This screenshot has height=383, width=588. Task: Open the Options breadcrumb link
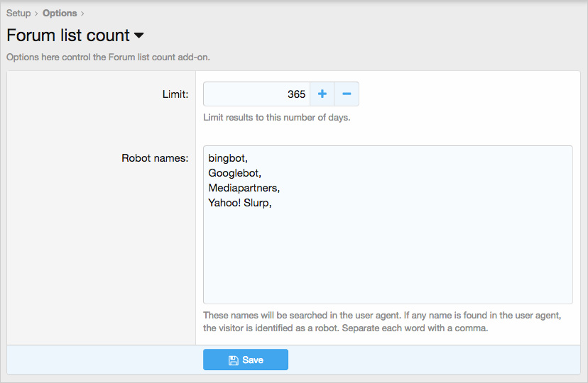pos(60,13)
